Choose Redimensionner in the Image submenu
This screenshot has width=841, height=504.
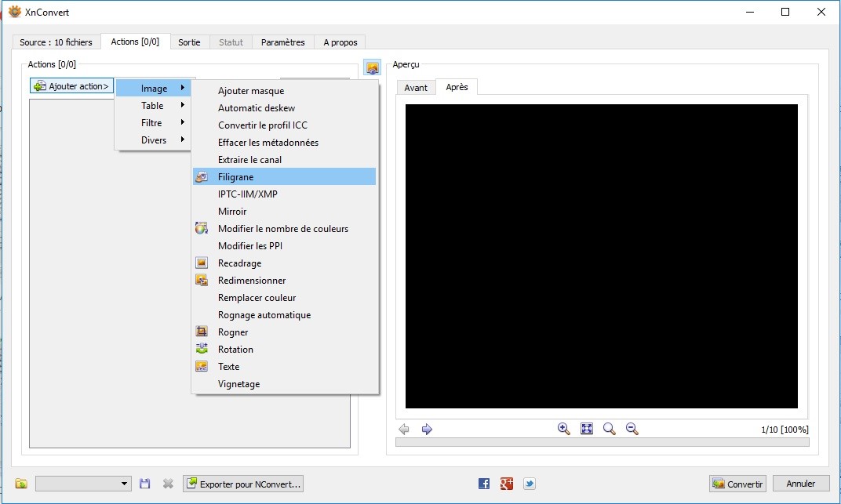251,281
